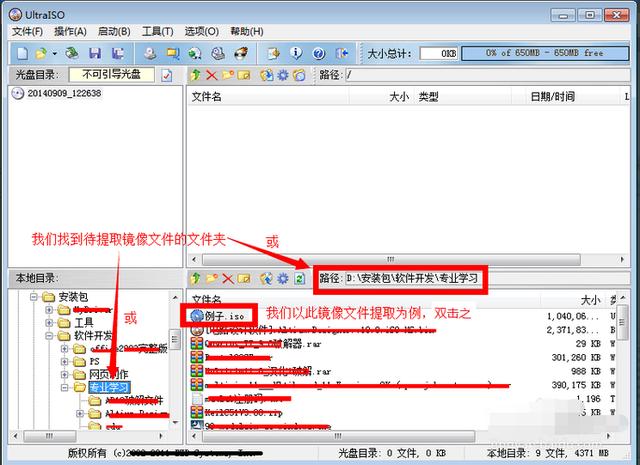The height and width of the screenshot is (465, 640).
Task: Click the blue question mark Help icon
Action: [x=319, y=53]
